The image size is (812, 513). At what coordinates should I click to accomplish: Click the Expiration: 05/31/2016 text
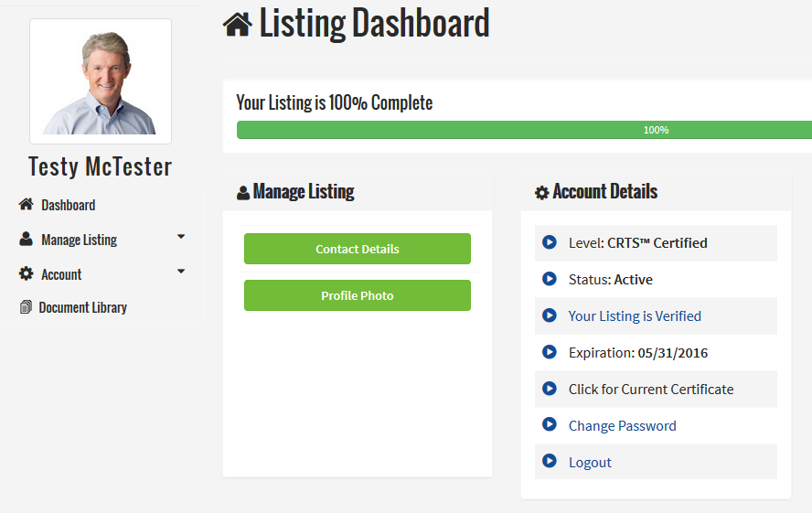click(x=638, y=353)
